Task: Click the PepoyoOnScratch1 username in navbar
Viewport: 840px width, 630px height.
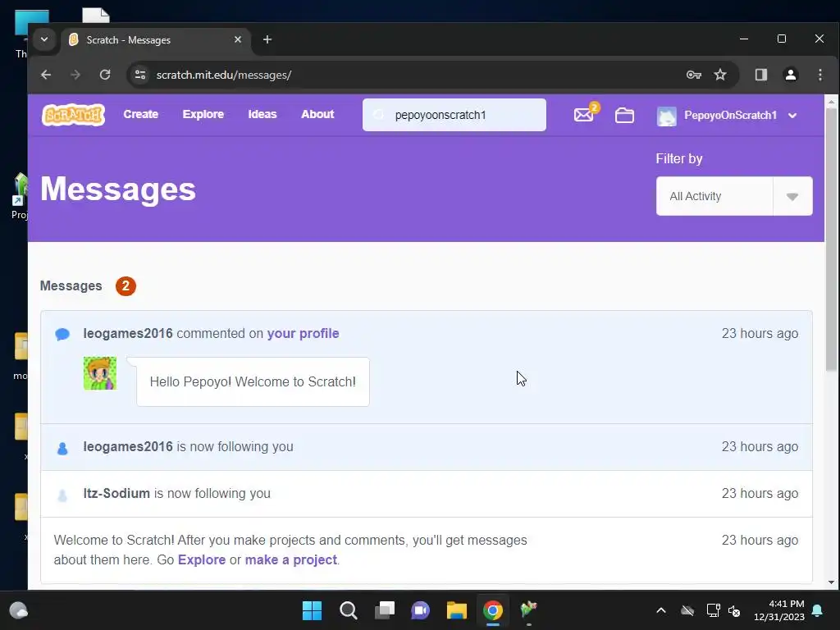Action: [x=730, y=116]
